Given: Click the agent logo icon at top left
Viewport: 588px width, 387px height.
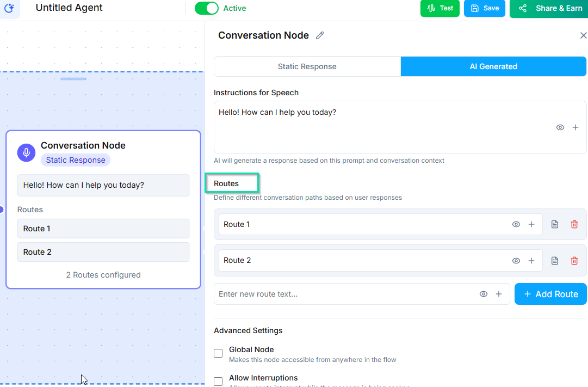Looking at the screenshot, I should [9, 8].
